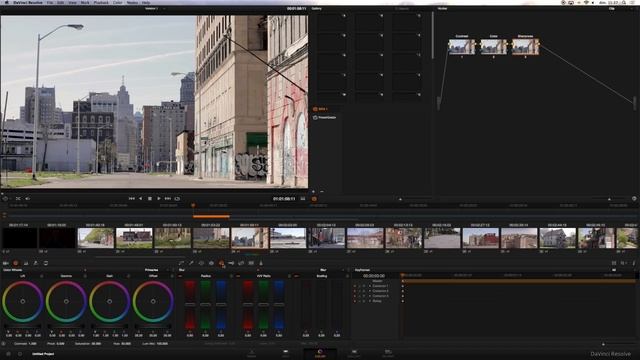Open the keyframes All filter dropdown
640x360 pixels.
tap(615, 270)
